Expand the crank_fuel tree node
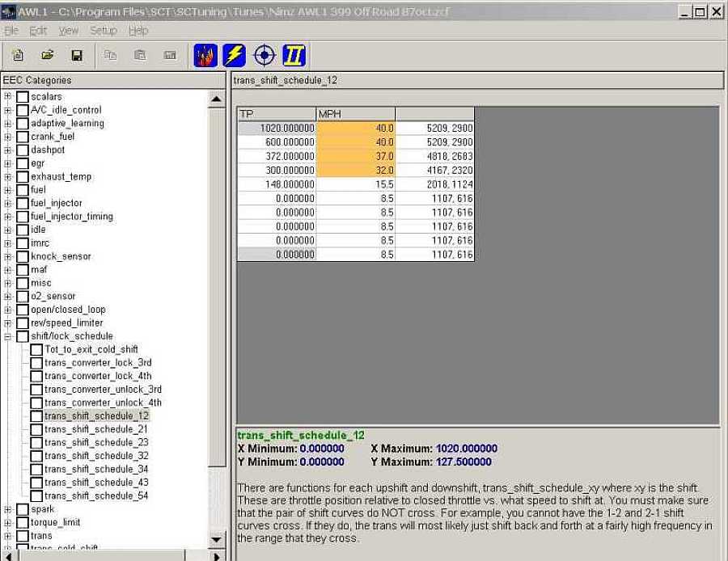This screenshot has width=728, height=561. coord(7,137)
